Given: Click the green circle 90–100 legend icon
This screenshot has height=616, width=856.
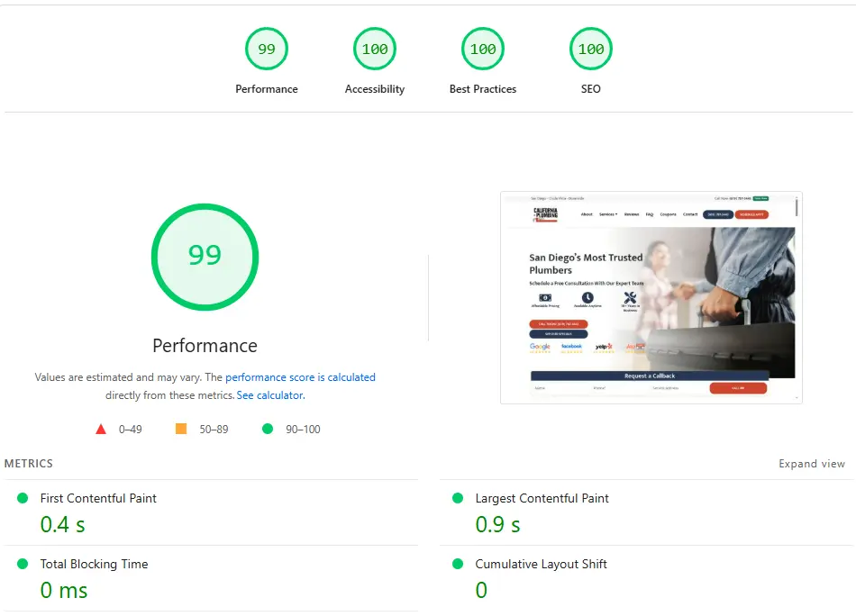Looking at the screenshot, I should click(268, 429).
